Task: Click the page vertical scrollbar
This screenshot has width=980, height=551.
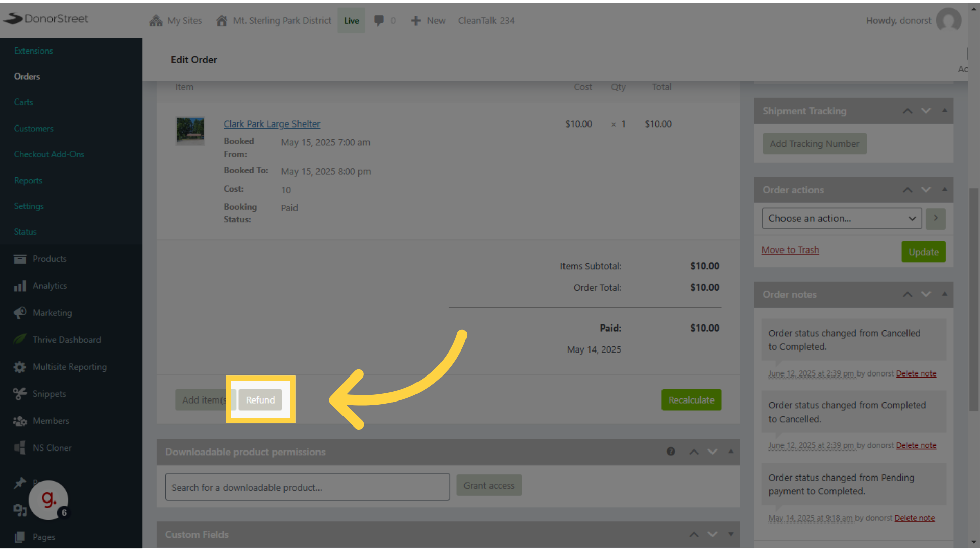Action: 974,299
